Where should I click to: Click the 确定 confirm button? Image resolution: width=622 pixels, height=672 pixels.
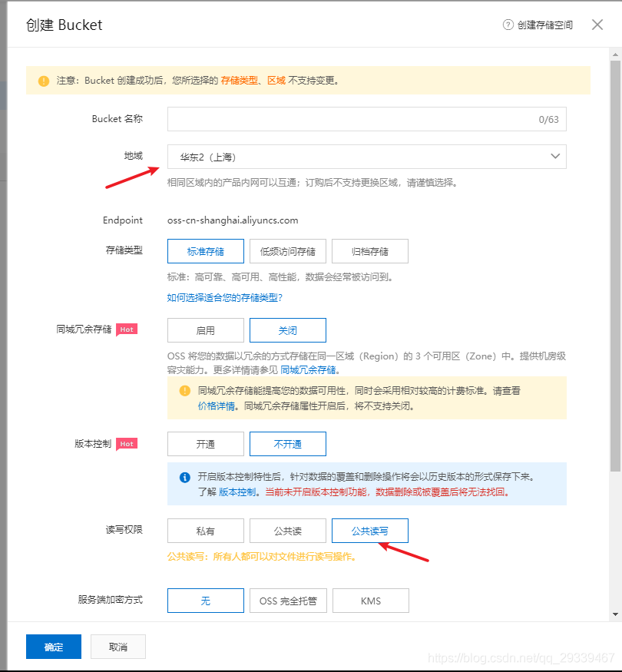(x=54, y=647)
